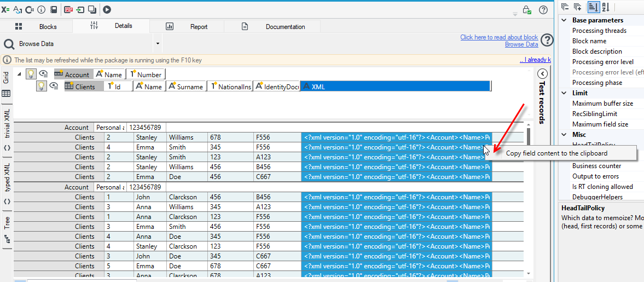Select the 'Maximum buffer size' property

602,103
